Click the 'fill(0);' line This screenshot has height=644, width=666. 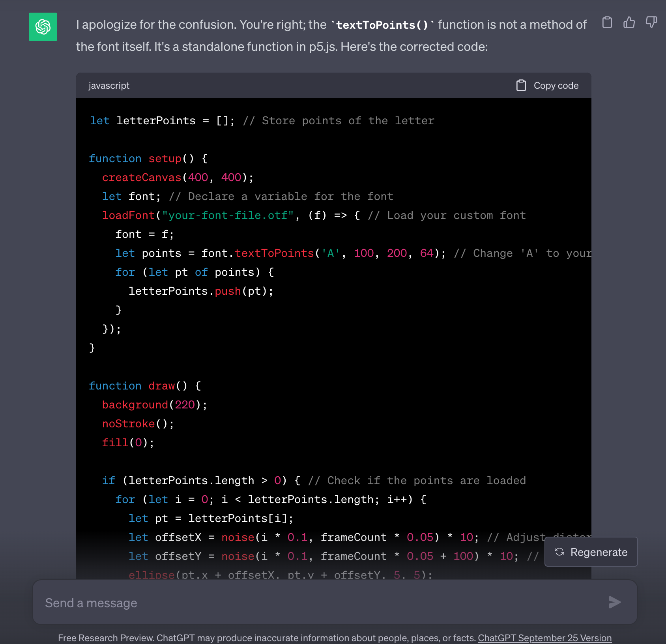coord(128,443)
